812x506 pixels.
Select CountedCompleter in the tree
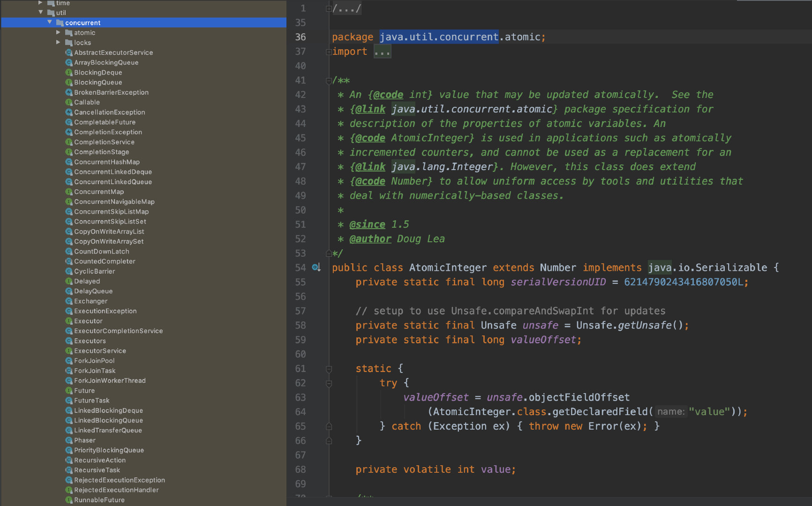(105, 261)
